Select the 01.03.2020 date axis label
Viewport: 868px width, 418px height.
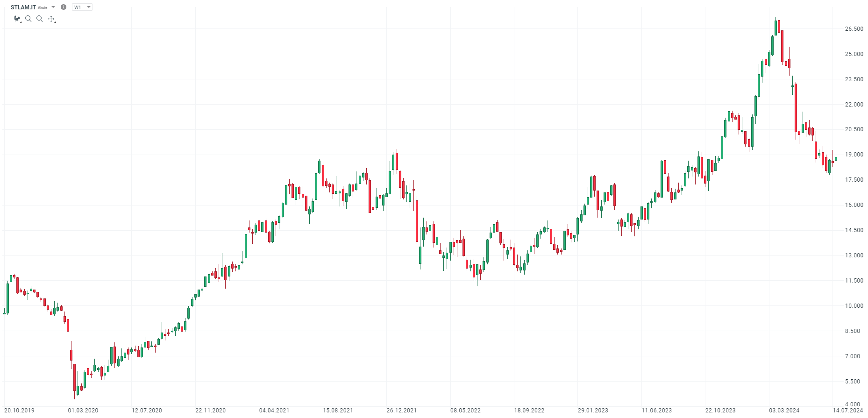point(83,411)
